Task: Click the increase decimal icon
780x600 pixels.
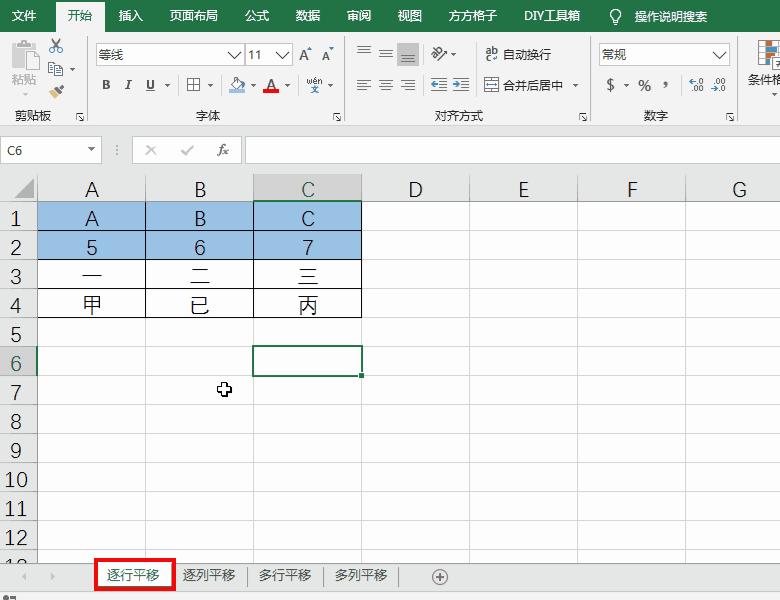Action: click(x=696, y=85)
